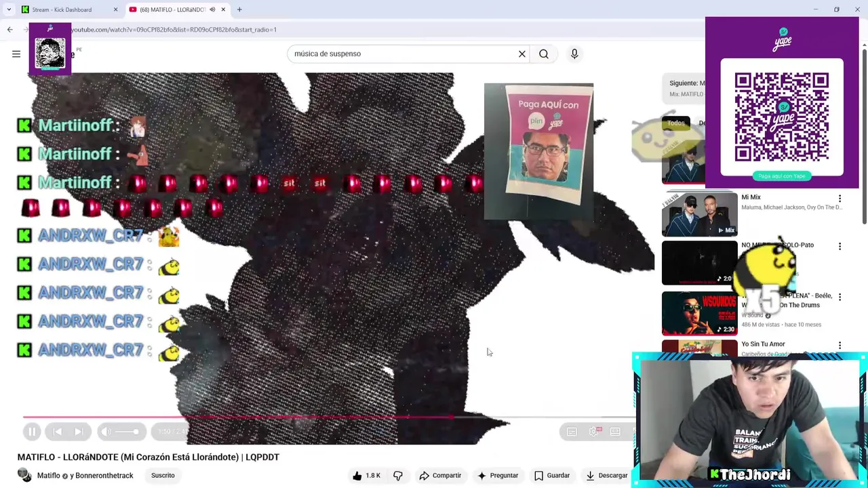868x488 pixels.
Task: Save the video with Guardar
Action: tap(552, 476)
